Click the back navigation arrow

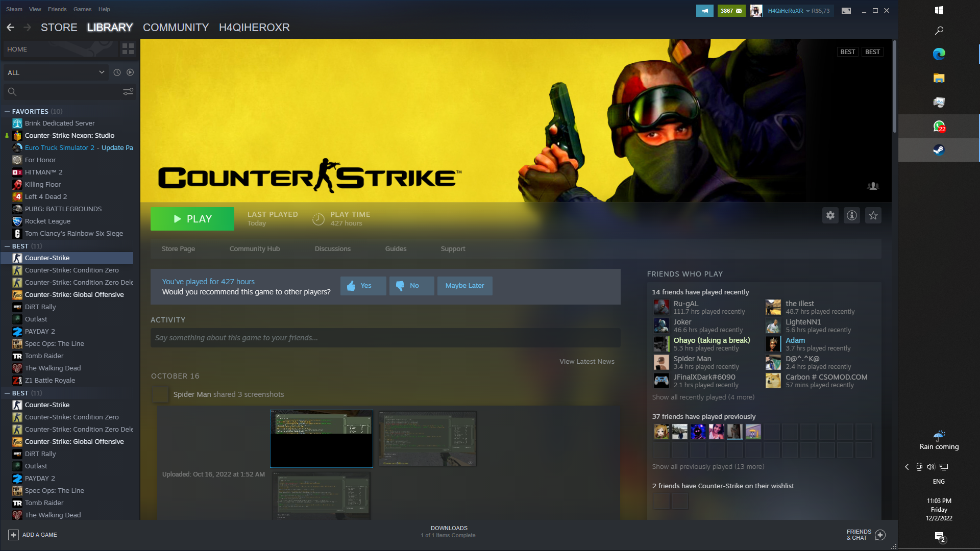click(10, 28)
